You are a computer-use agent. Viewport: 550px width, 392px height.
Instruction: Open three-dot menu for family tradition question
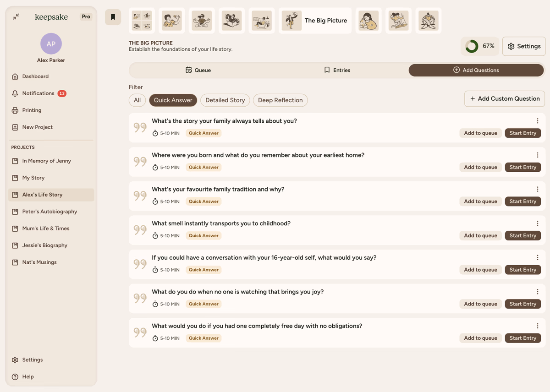pos(537,190)
